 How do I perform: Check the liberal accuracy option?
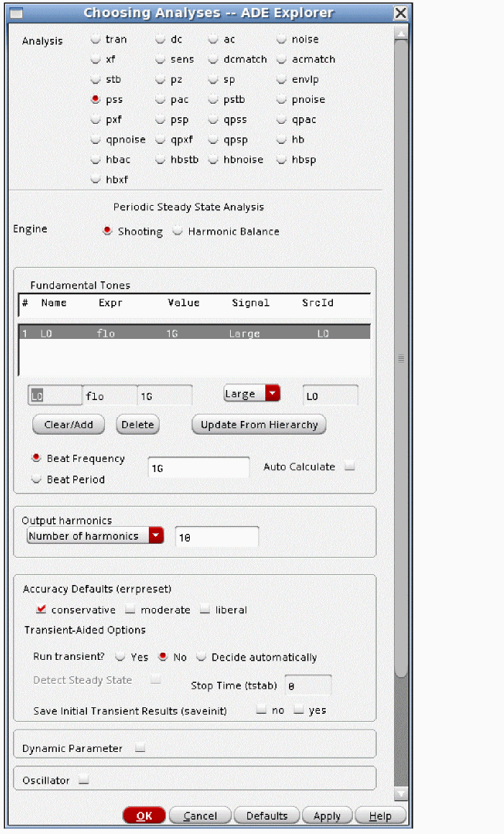click(205, 609)
